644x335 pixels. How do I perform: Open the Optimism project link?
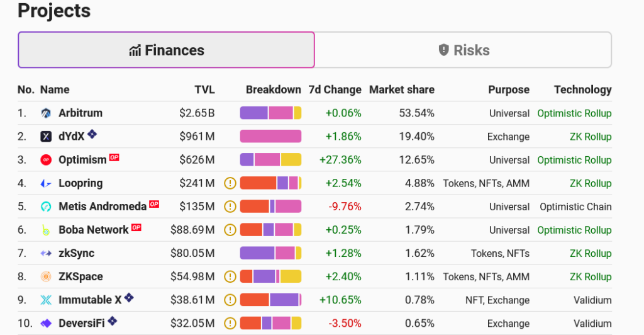click(82, 160)
